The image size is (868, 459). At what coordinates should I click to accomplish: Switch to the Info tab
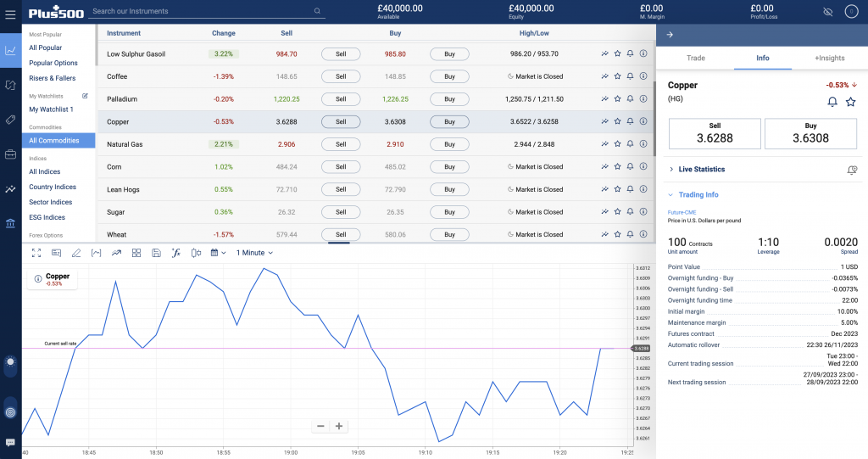pyautogui.click(x=763, y=58)
